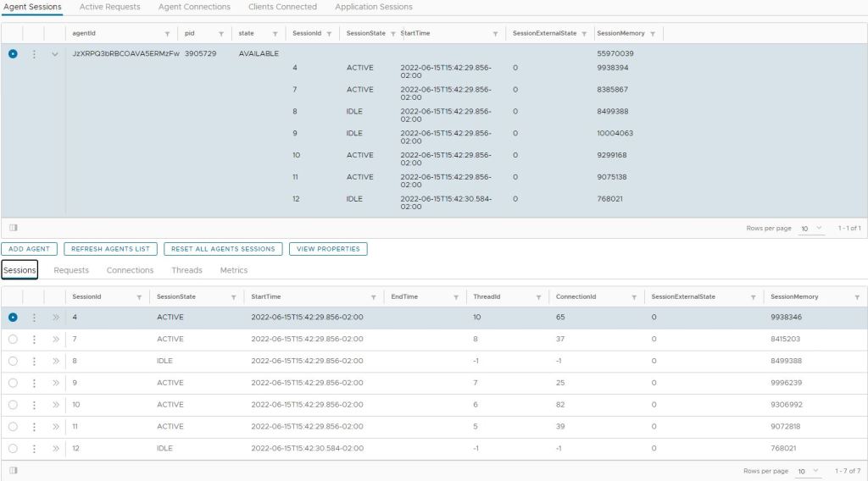Filter SessionId column in lower sessions table
Image resolution: width=868 pixels, height=481 pixels.
(139, 297)
